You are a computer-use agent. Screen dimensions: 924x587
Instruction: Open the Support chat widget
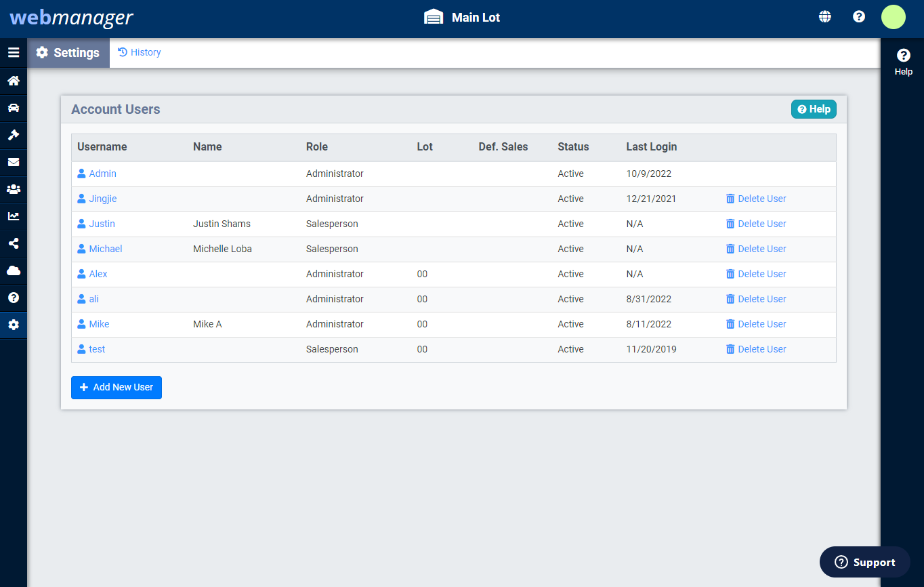click(x=864, y=562)
